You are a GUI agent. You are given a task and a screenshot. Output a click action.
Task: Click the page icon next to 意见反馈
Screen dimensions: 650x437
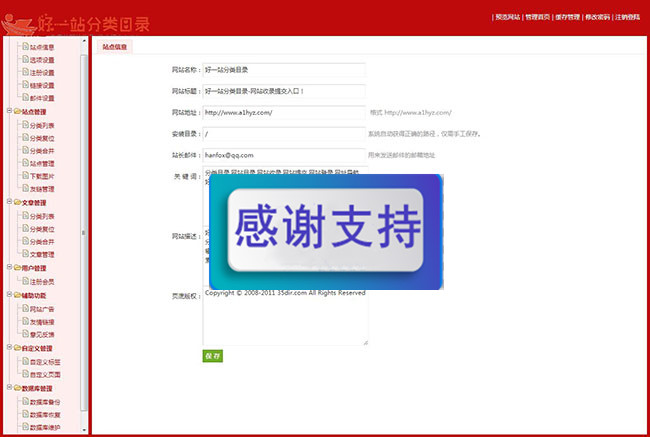[25, 334]
